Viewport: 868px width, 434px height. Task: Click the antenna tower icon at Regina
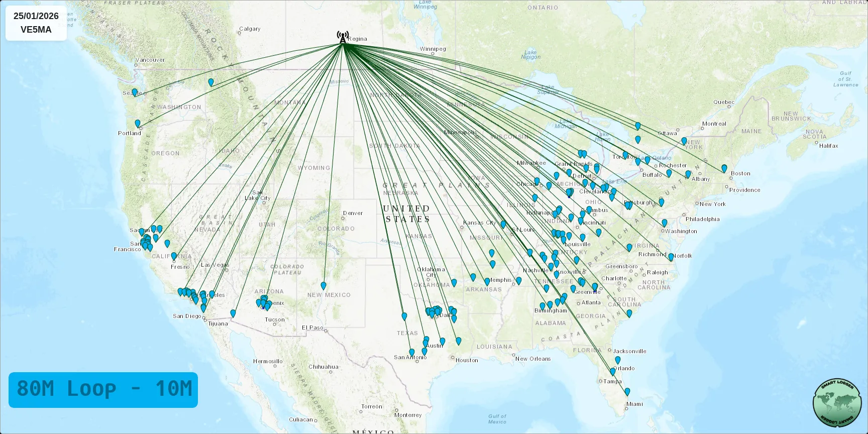click(x=343, y=37)
